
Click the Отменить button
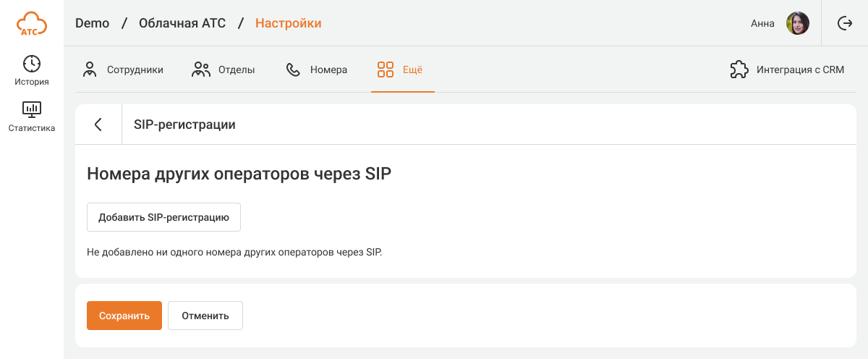tap(205, 316)
